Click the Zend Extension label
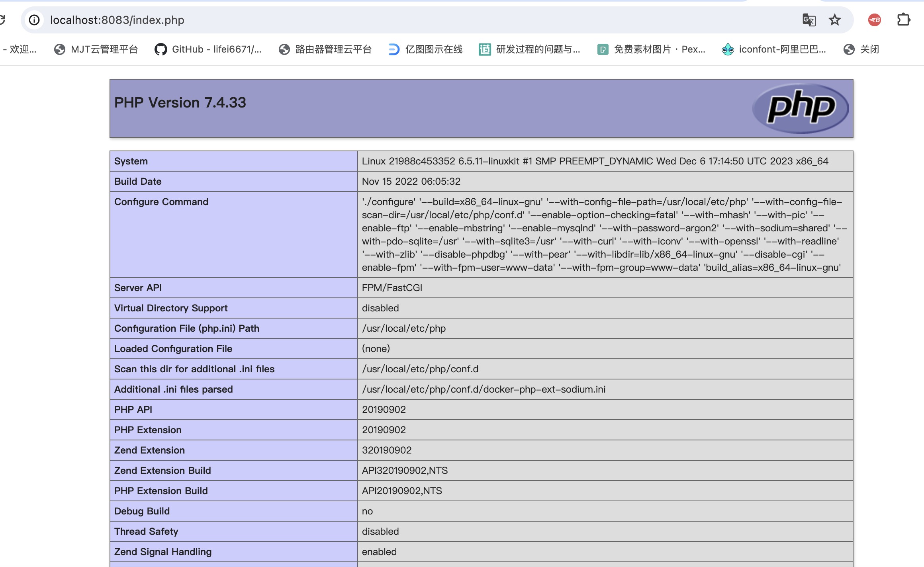This screenshot has width=924, height=567. pyautogui.click(x=149, y=450)
